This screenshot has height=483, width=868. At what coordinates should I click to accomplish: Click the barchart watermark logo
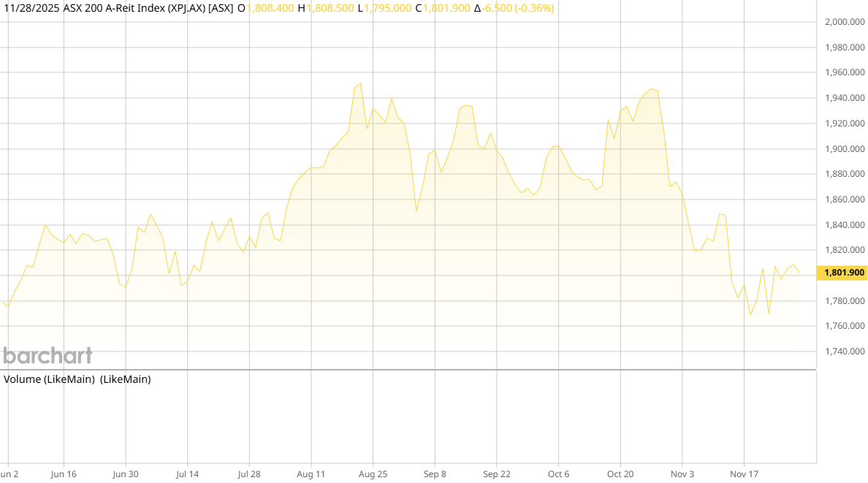tap(47, 356)
